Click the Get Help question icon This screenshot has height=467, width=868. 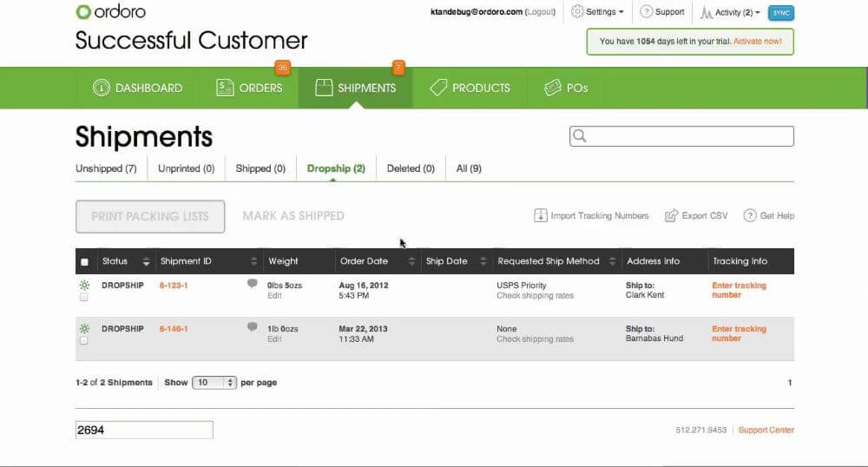point(750,215)
